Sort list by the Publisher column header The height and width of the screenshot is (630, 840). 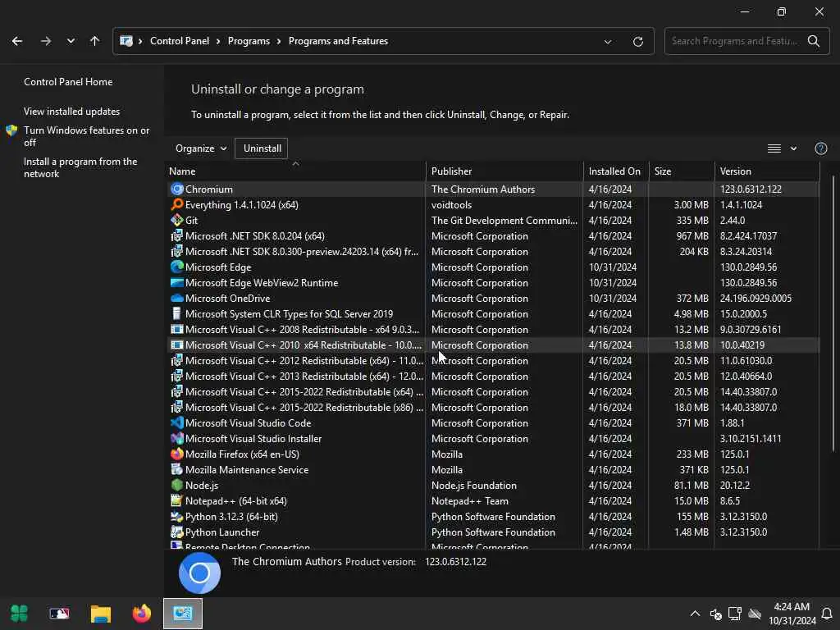[504, 171]
